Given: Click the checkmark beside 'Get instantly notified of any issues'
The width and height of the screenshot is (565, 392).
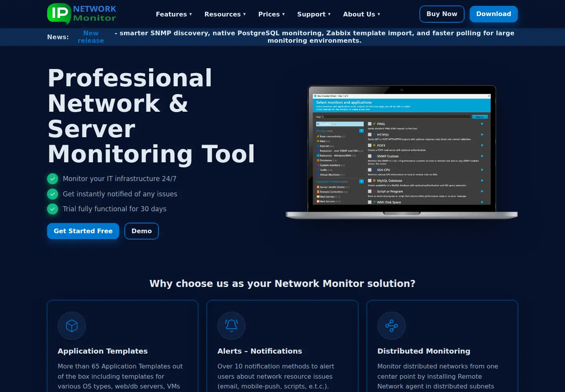Looking at the screenshot, I should tap(53, 194).
